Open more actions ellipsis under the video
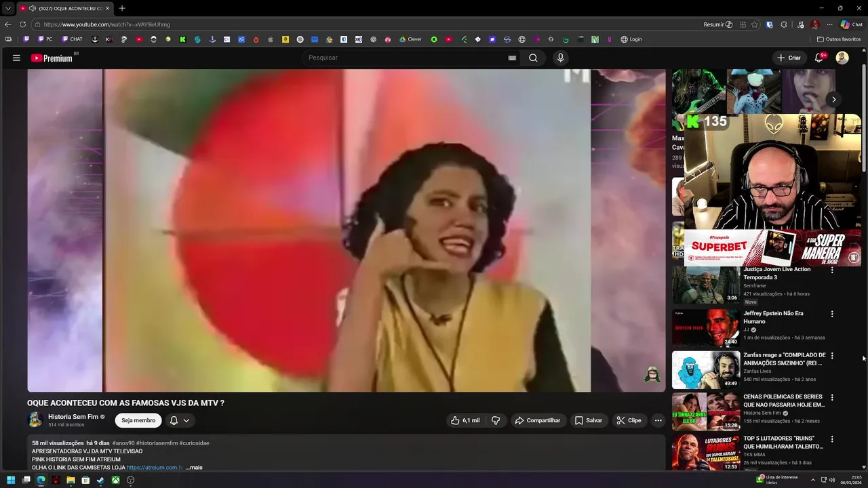This screenshot has height=488, width=868. [x=658, y=420]
